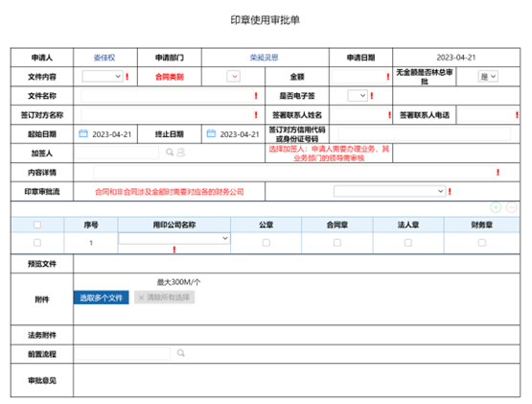Click the 签署联系人电话 input field
The width and height of the screenshot is (532, 404).
(x=486, y=115)
